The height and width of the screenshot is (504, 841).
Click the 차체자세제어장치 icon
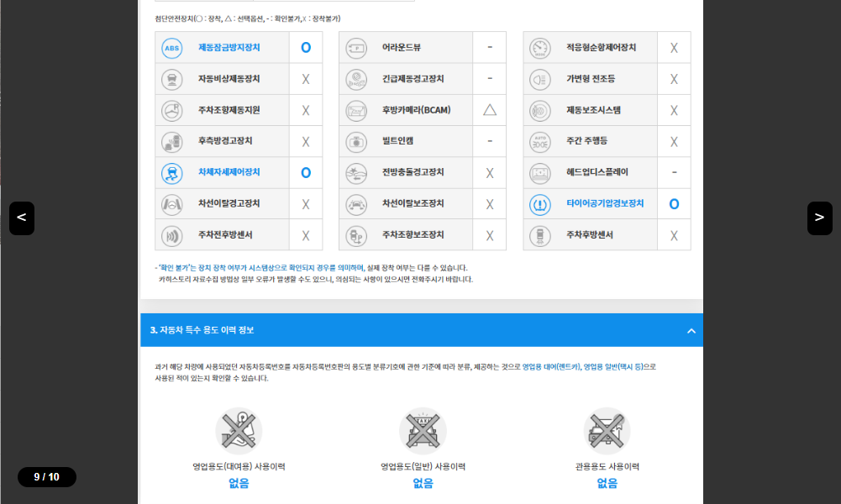(172, 173)
